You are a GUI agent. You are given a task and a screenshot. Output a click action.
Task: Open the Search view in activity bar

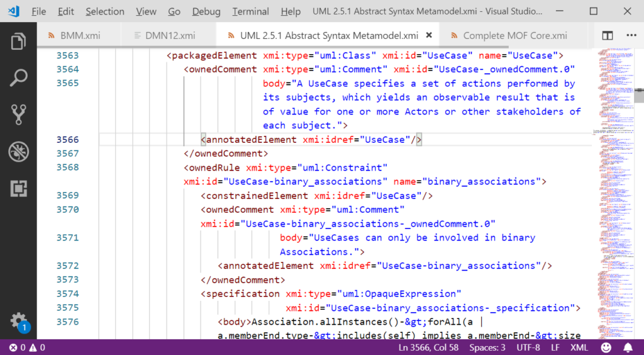point(18,77)
